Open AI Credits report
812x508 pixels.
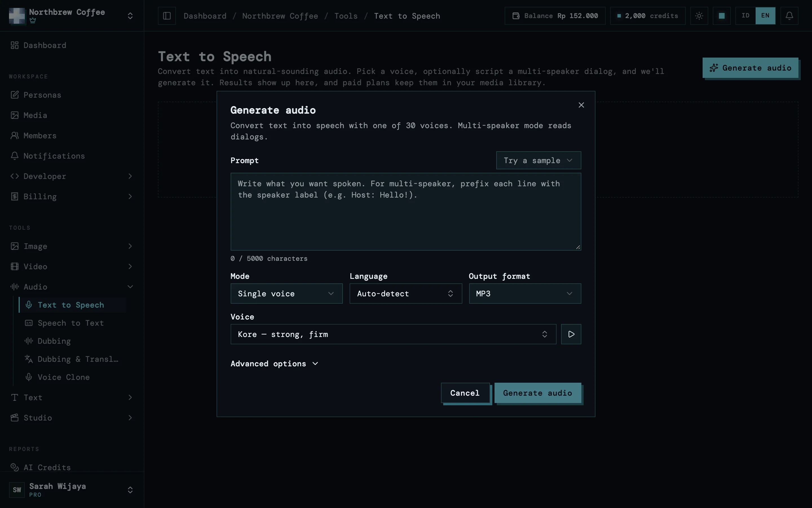(72, 467)
